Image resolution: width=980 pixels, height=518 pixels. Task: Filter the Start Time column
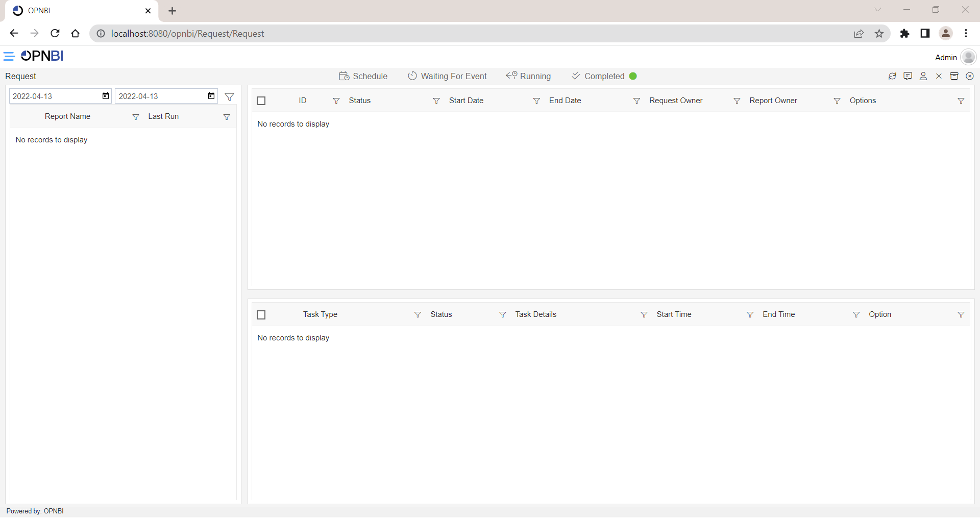coord(750,315)
